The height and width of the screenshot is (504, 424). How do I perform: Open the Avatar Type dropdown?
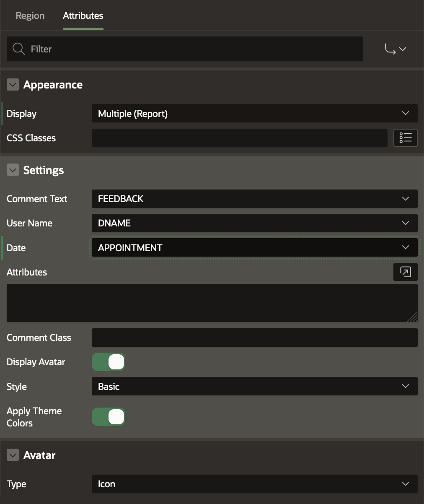tap(254, 484)
